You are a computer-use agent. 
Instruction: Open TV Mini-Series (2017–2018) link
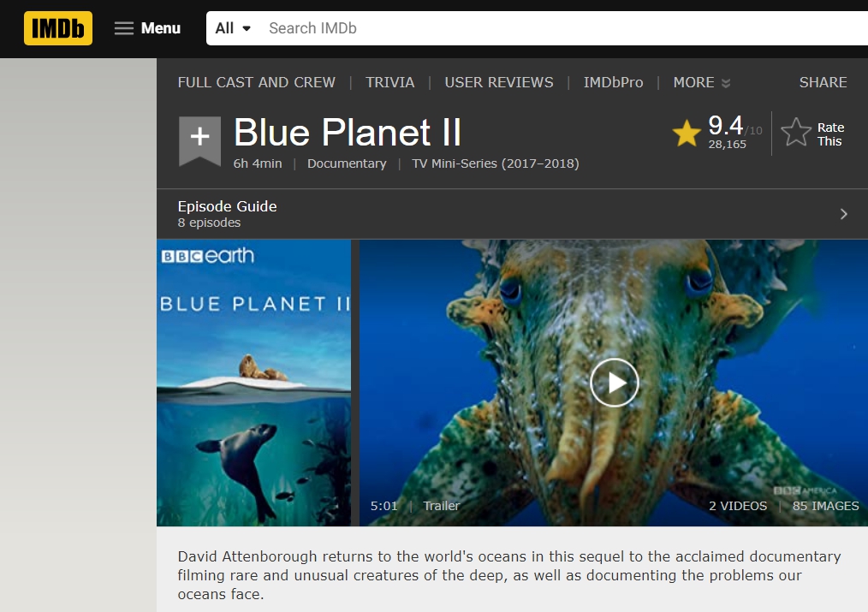coord(496,163)
